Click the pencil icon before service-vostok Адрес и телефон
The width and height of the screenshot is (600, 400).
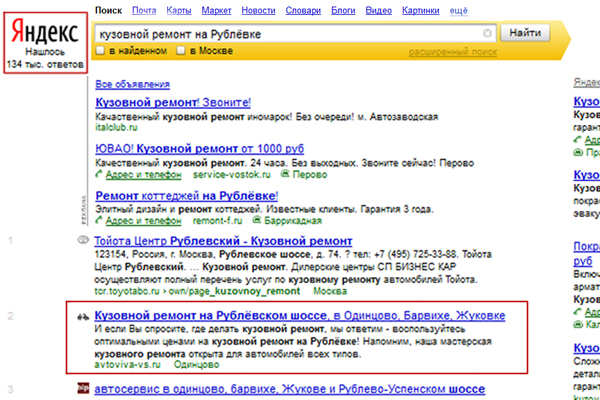(97, 174)
